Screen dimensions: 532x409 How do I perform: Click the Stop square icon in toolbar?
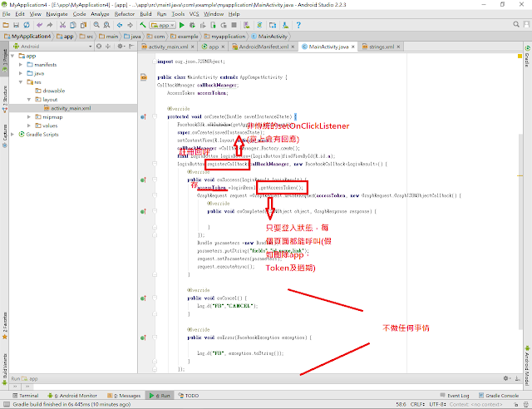234,25
